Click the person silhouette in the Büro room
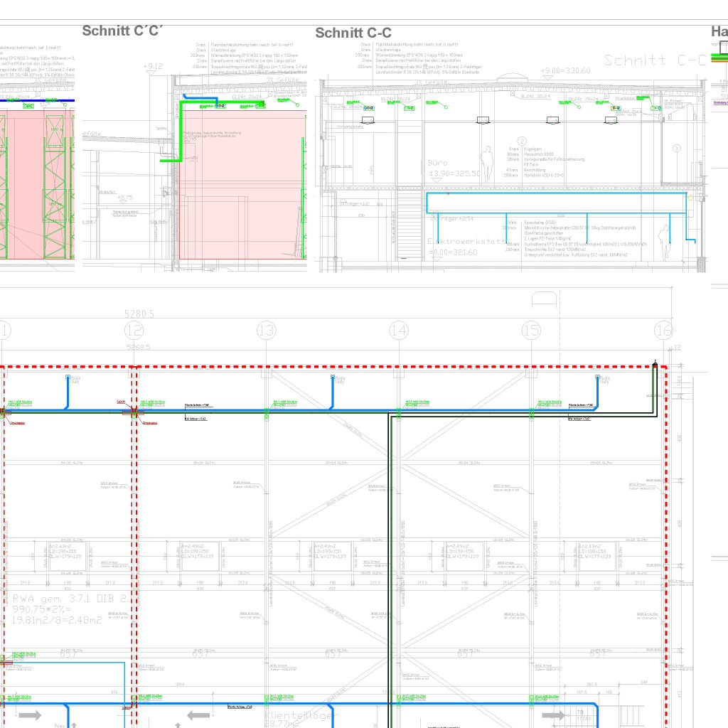 tap(488, 164)
